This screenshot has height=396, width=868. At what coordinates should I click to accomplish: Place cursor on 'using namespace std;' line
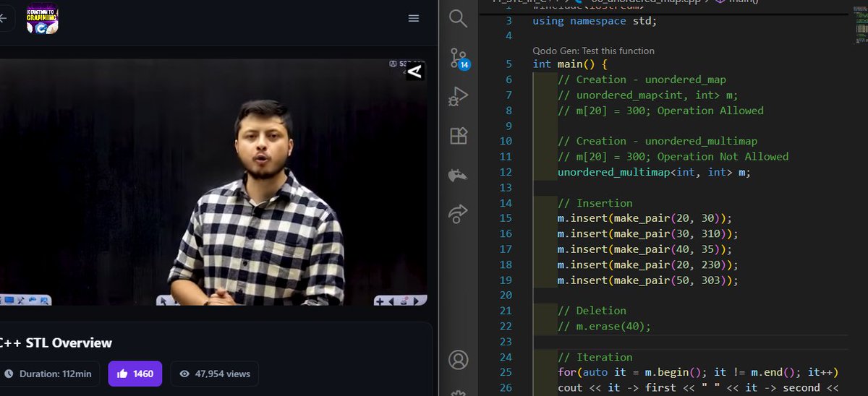(x=593, y=20)
